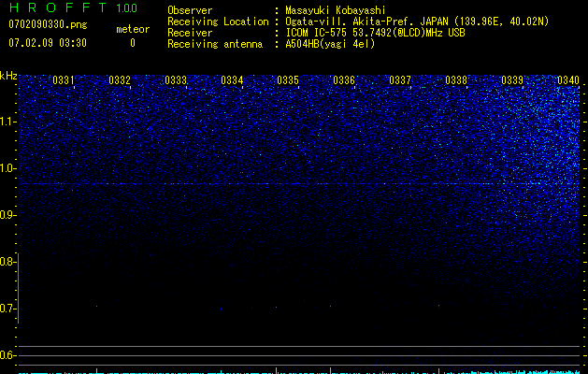Click the 0334 time marker
The height and width of the screenshot is (374, 588).
pyautogui.click(x=232, y=79)
